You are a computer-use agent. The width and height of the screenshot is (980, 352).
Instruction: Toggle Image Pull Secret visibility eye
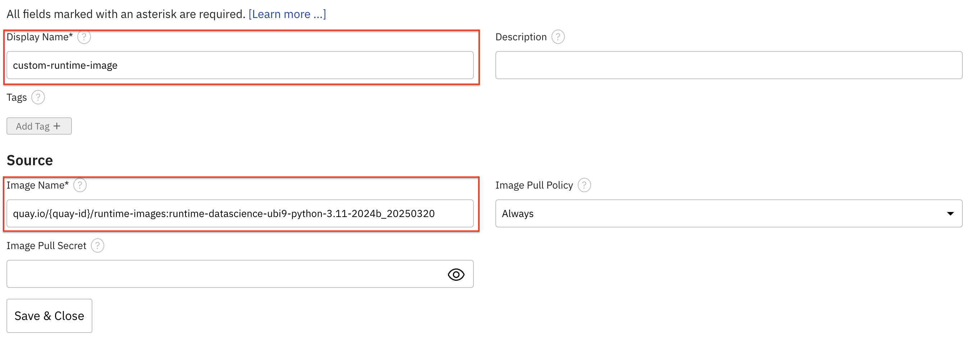456,275
